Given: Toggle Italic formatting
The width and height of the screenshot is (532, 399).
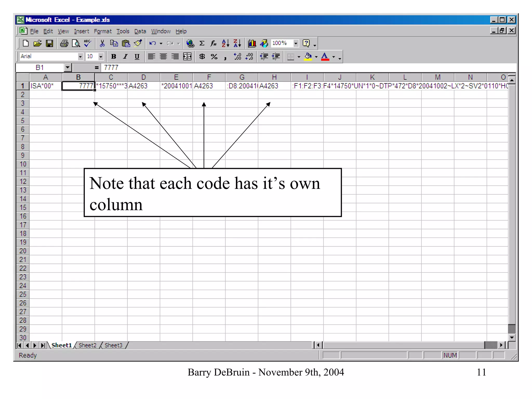Looking at the screenshot, I should [125, 57].
